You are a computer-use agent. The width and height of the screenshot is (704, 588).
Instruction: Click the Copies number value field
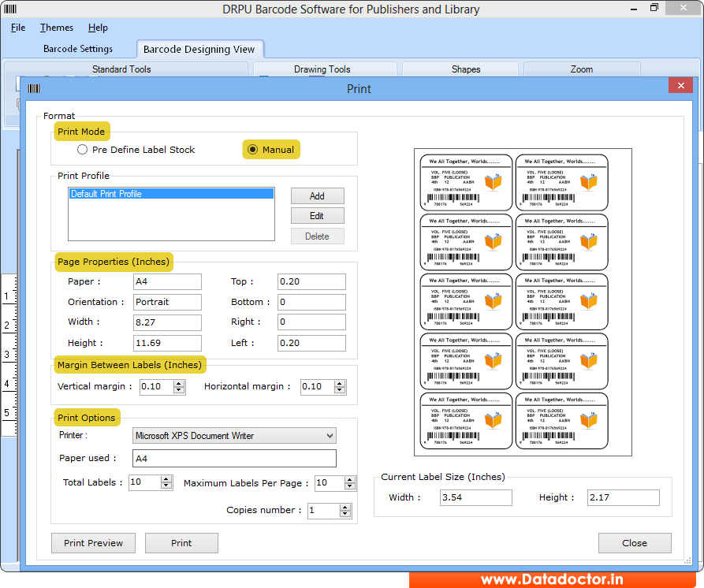click(323, 511)
